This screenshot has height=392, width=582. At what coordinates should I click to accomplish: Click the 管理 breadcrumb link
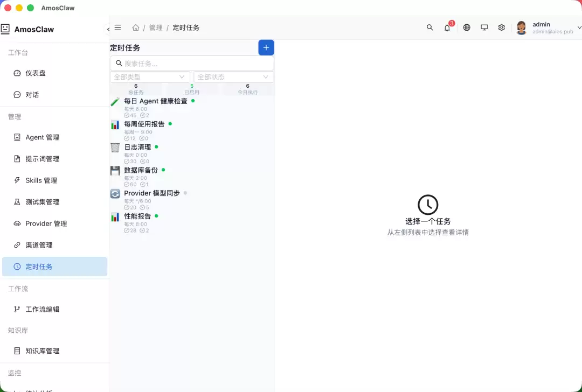coord(156,27)
